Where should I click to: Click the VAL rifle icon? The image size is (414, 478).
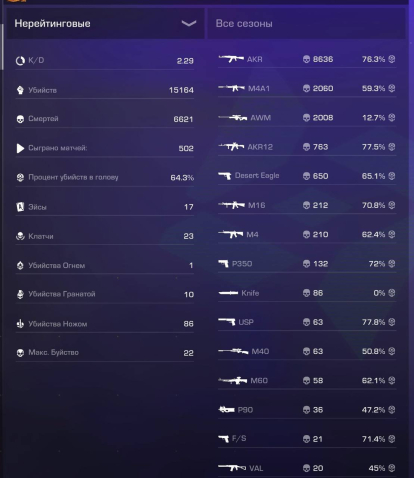point(232,468)
